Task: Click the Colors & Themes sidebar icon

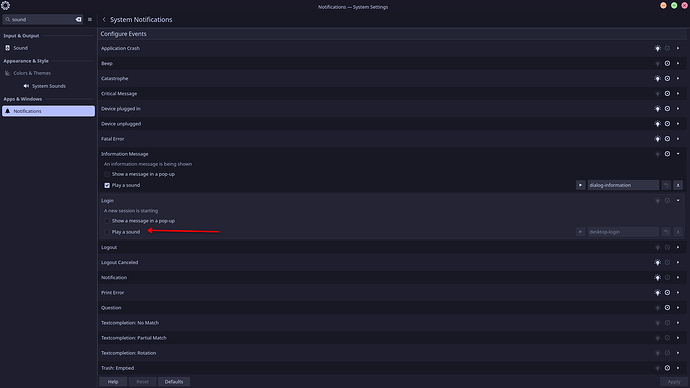Action: 7,73
